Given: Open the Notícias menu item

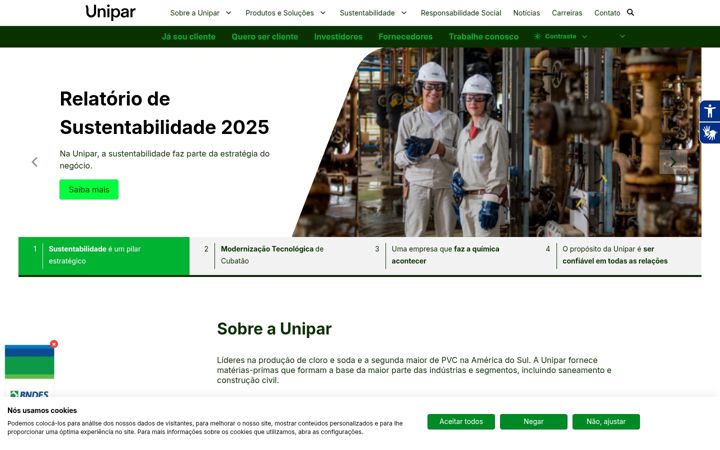Looking at the screenshot, I should (526, 13).
